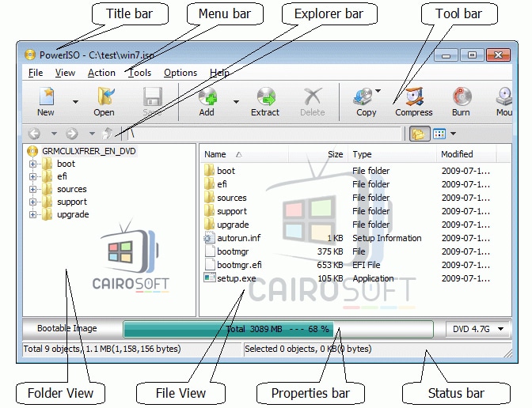Select upgrade folder in folder tree
532x408 pixels.
click(x=73, y=214)
